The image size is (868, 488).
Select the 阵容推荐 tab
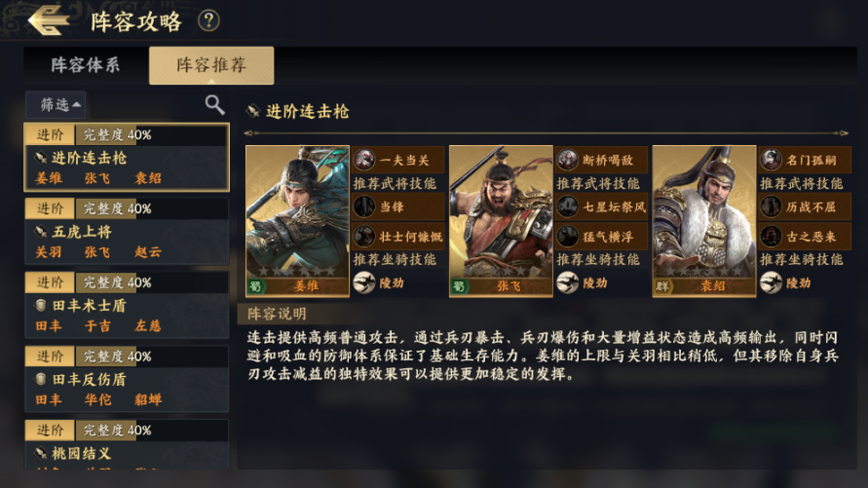tap(211, 66)
